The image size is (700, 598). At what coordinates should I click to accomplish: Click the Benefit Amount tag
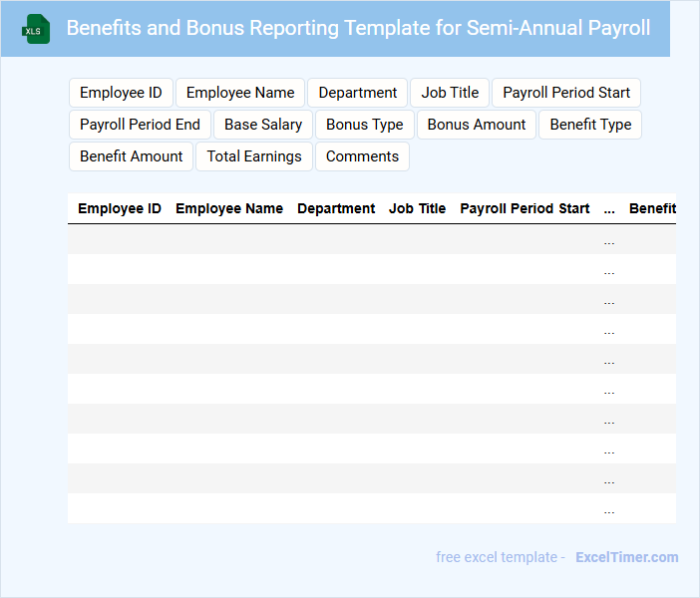132,156
